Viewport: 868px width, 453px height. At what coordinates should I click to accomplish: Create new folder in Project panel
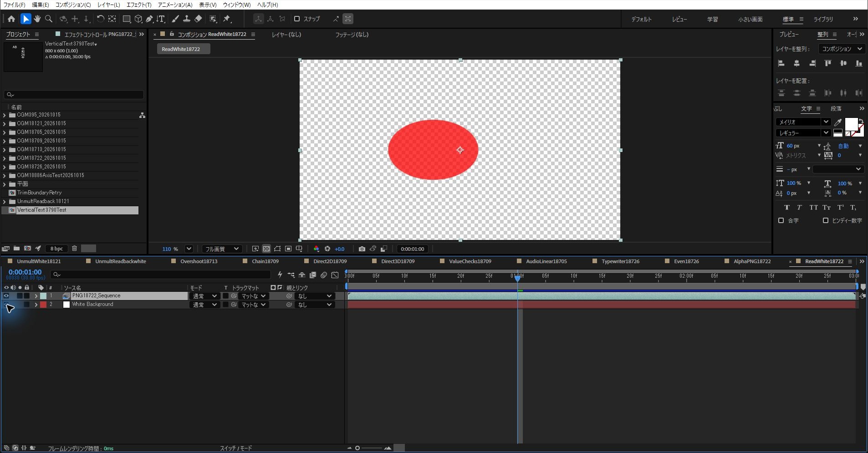16,249
